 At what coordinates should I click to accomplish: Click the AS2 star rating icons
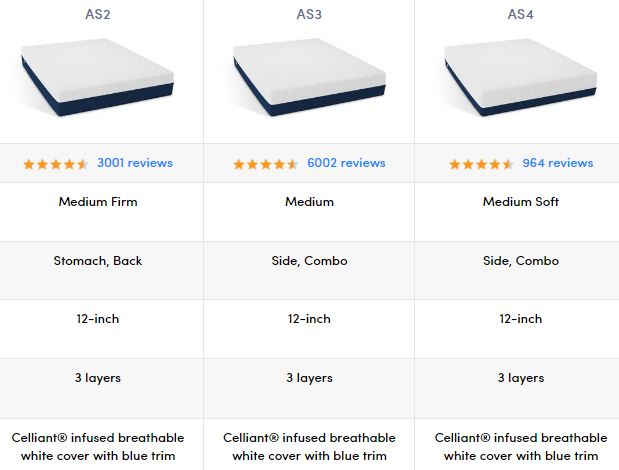click(x=56, y=164)
